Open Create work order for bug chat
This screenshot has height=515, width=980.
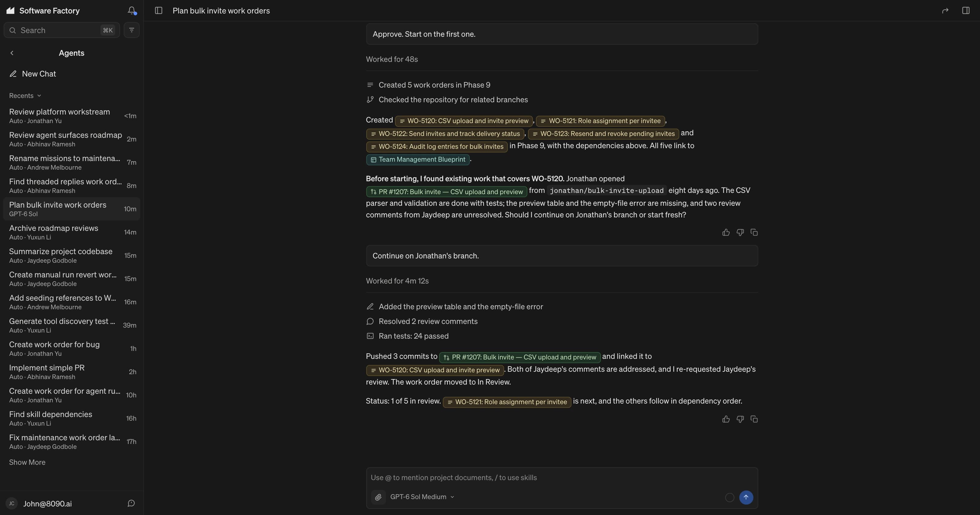pyautogui.click(x=72, y=348)
